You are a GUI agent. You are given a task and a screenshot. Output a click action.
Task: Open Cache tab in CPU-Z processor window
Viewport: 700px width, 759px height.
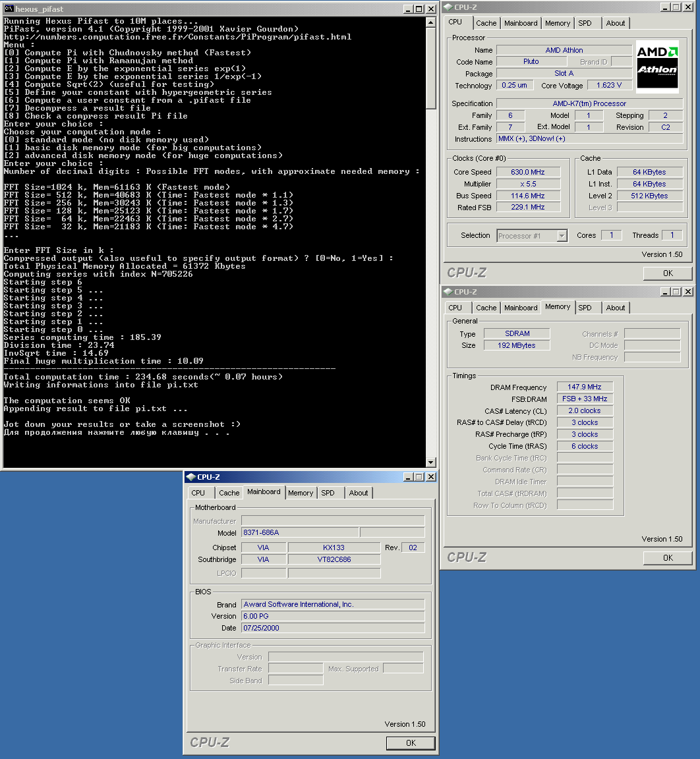(x=486, y=23)
